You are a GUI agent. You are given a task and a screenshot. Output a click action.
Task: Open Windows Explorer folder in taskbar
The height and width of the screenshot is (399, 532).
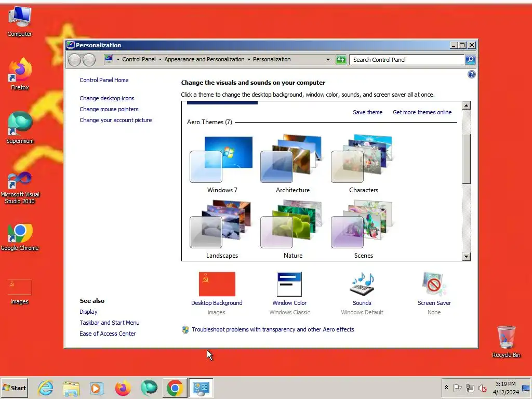click(71, 388)
